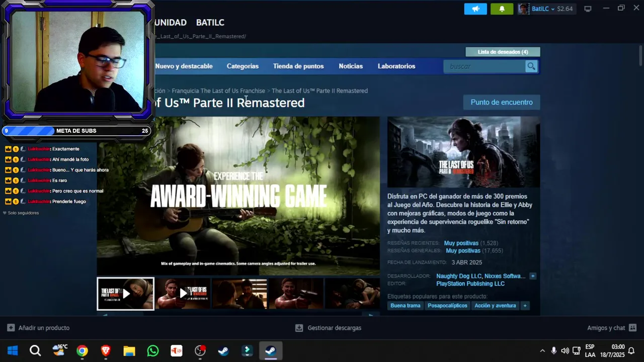Open the network tray icon
The width and height of the screenshot is (644, 362).
point(577,350)
